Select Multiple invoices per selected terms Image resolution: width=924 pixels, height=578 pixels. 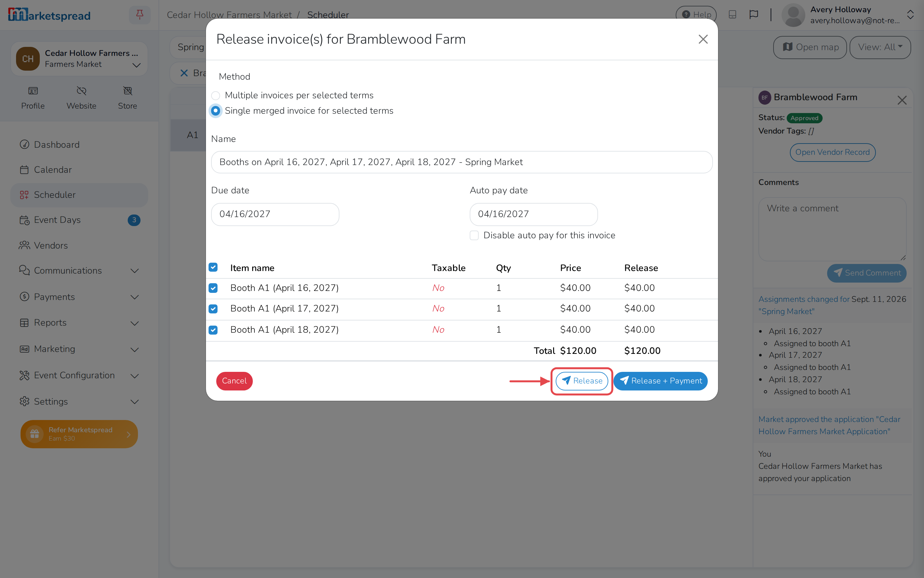click(216, 95)
